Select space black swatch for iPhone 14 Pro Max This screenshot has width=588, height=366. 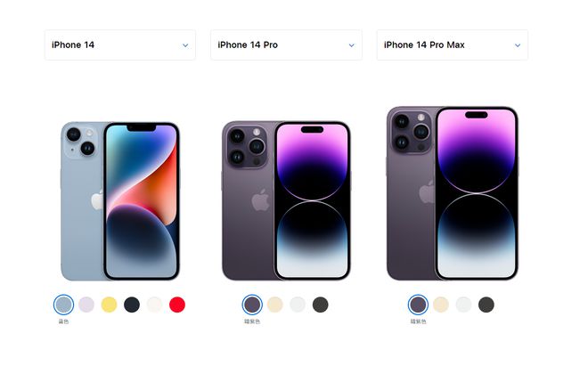486,305
